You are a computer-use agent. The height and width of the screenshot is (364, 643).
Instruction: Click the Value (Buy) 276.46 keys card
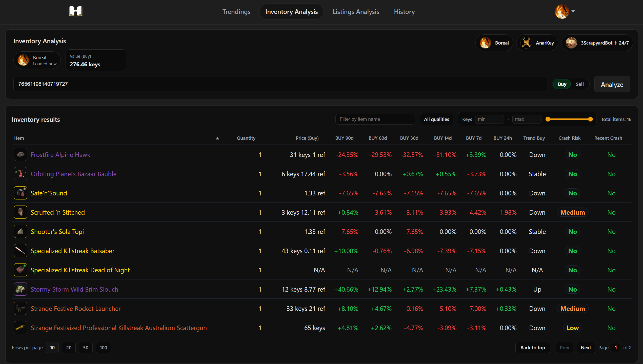pos(96,60)
